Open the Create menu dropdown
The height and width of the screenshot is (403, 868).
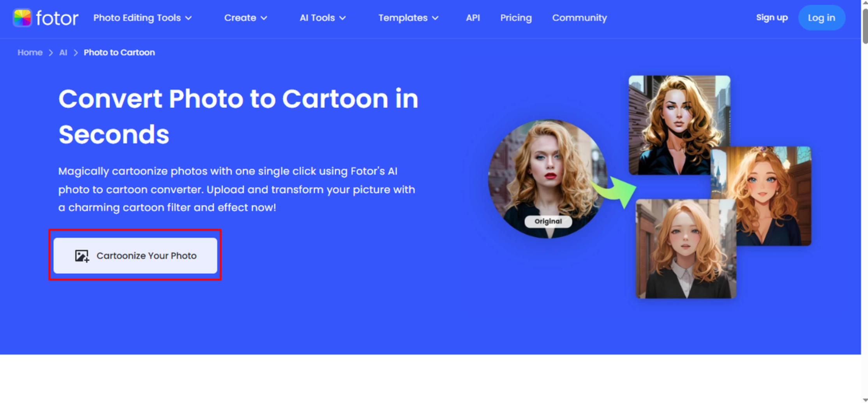pos(245,18)
